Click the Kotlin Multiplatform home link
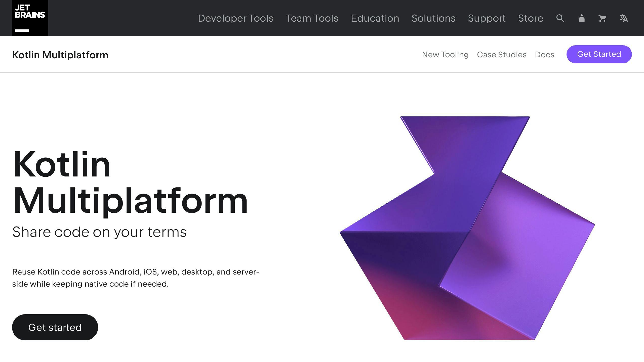Screen dimensions: 644x362 click(60, 55)
